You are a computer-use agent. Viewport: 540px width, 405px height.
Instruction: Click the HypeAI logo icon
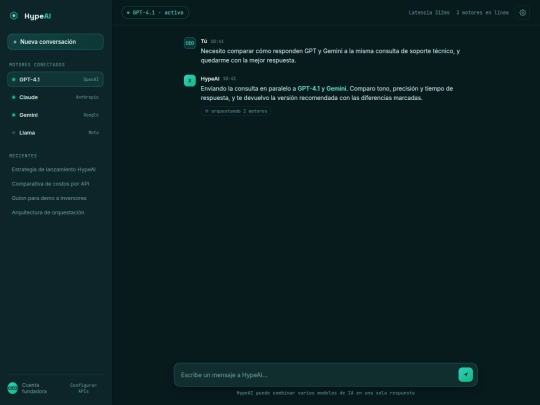(x=14, y=16)
